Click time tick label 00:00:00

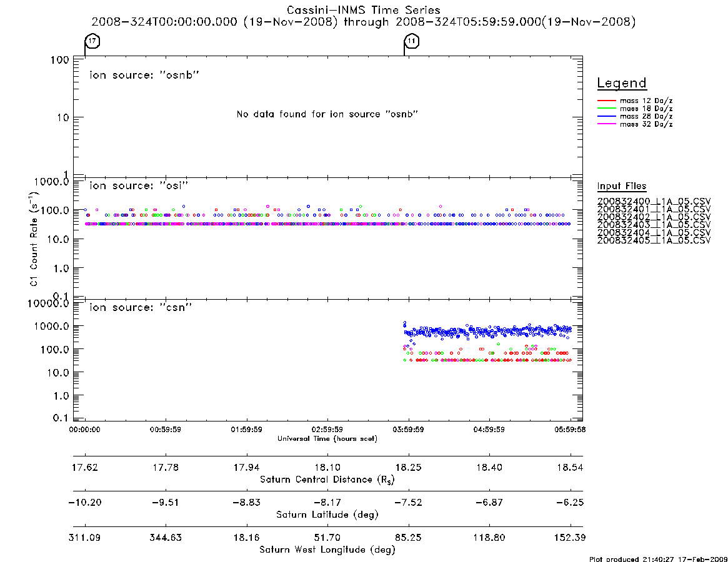(x=84, y=430)
